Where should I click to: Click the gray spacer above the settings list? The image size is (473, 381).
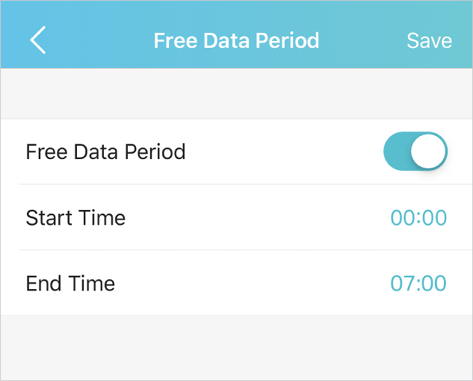click(236, 94)
